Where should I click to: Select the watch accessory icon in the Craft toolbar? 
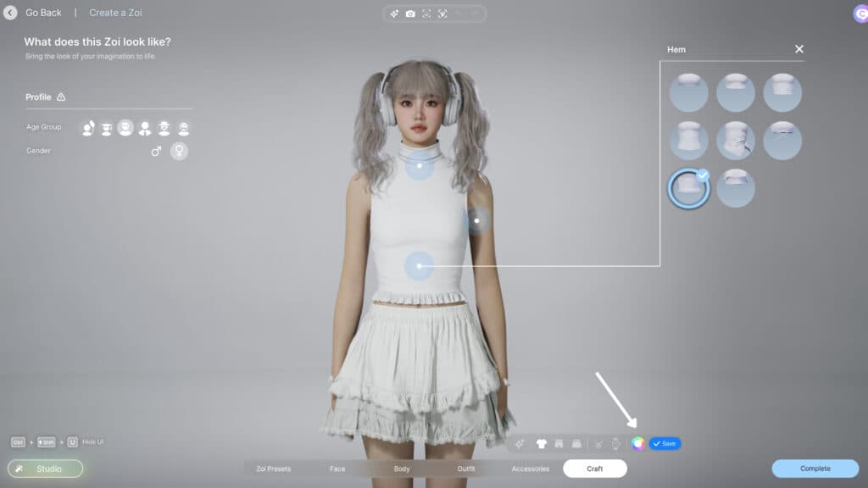[616, 442]
